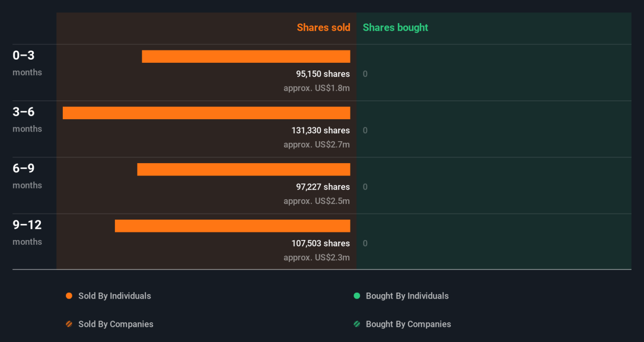Click the 95,150 shares value label
Screen dimensions: 644x342
click(323, 74)
